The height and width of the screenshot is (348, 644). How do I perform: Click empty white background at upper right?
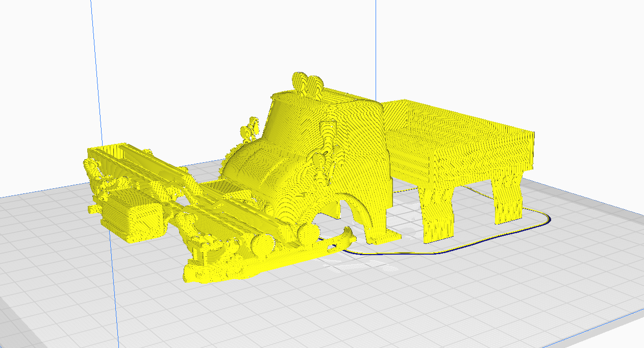[536, 51]
